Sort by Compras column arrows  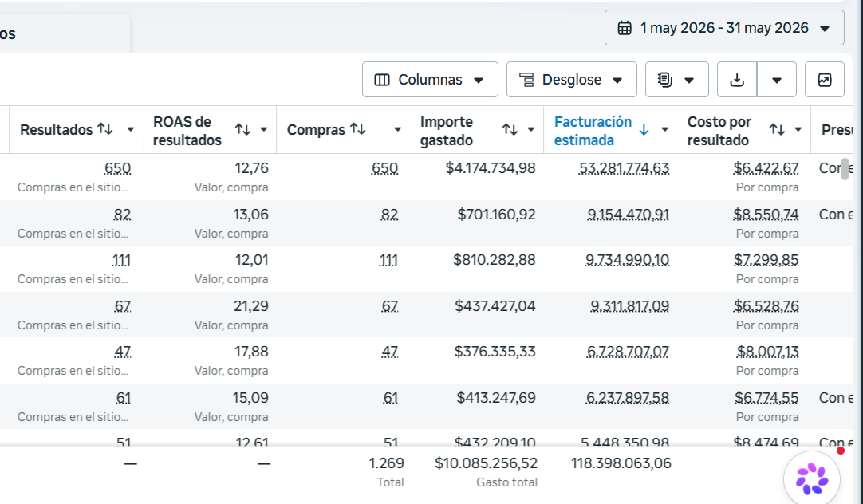coord(358,129)
